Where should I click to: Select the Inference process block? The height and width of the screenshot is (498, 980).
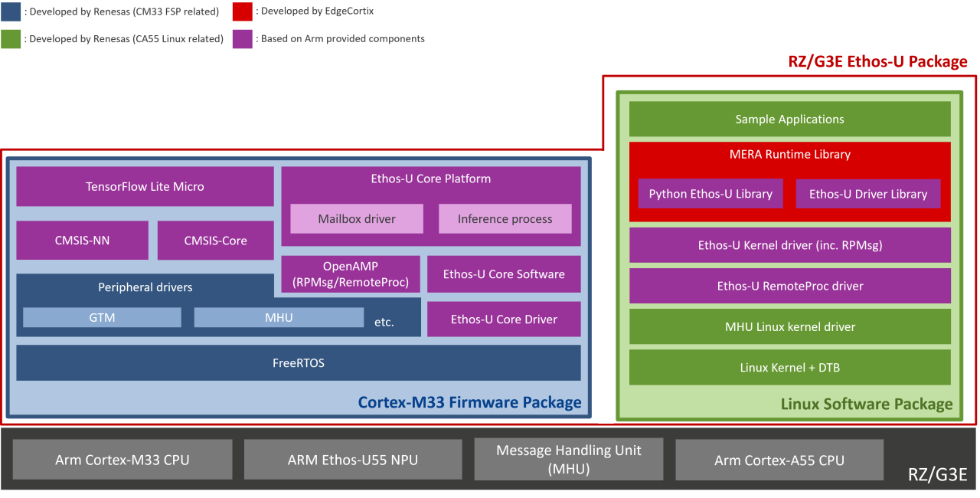(x=505, y=218)
